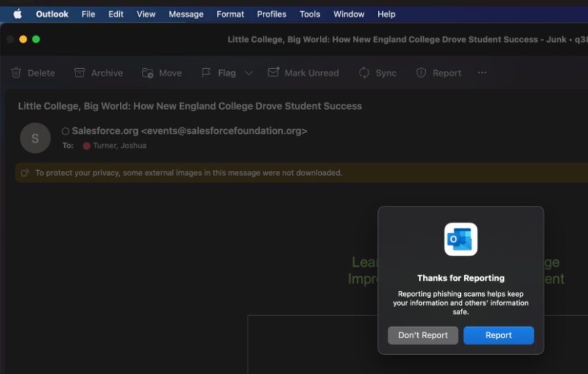588x374 pixels.
Task: Open the File menu
Action: [x=88, y=15]
